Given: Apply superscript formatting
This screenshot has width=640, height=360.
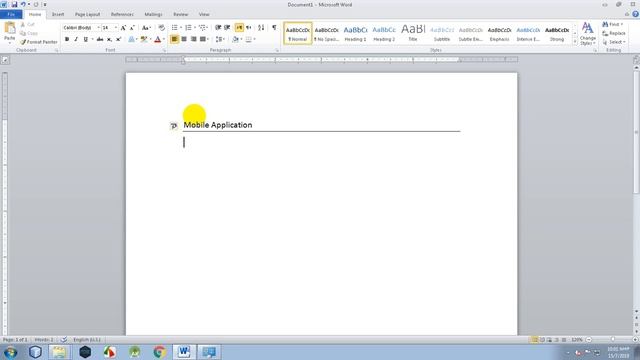Looking at the screenshot, I should (x=118, y=40).
